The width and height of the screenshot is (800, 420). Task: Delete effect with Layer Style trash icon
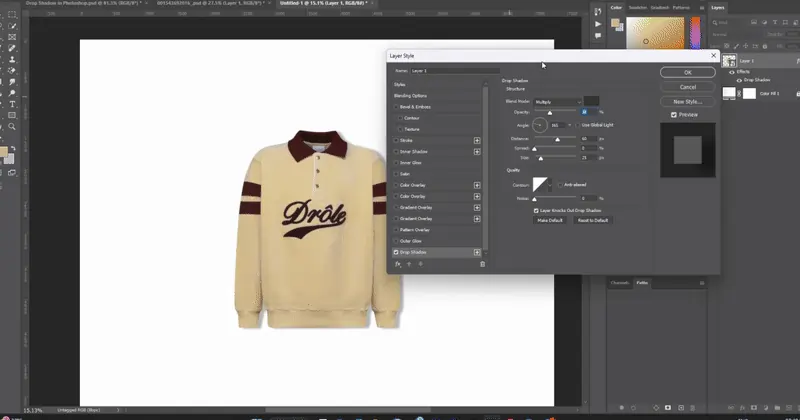(482, 264)
